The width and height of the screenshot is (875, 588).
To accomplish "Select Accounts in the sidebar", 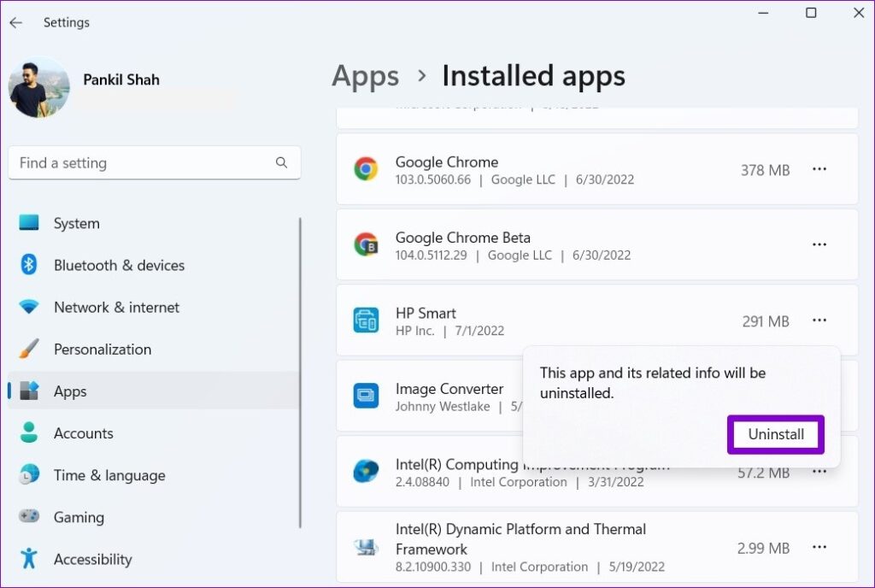I will [x=26, y=433].
